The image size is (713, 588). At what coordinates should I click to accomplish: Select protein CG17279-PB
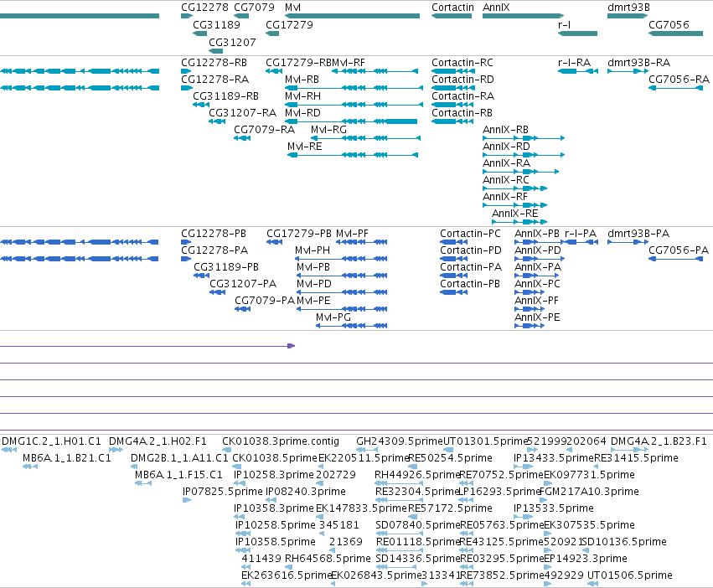coord(275,242)
